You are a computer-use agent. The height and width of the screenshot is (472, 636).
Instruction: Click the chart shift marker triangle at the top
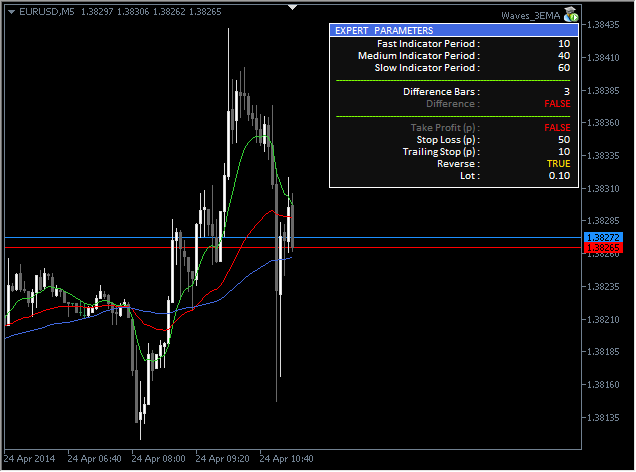[x=292, y=7]
